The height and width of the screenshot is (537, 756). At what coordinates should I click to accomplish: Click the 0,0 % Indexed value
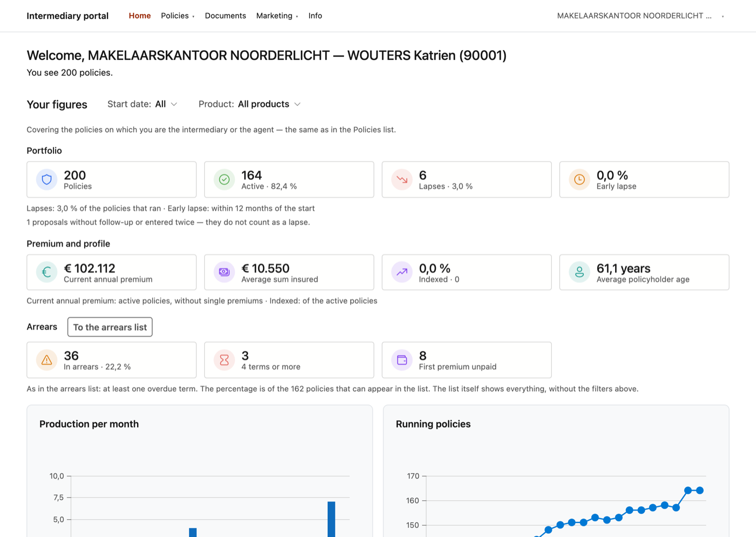pos(435,268)
